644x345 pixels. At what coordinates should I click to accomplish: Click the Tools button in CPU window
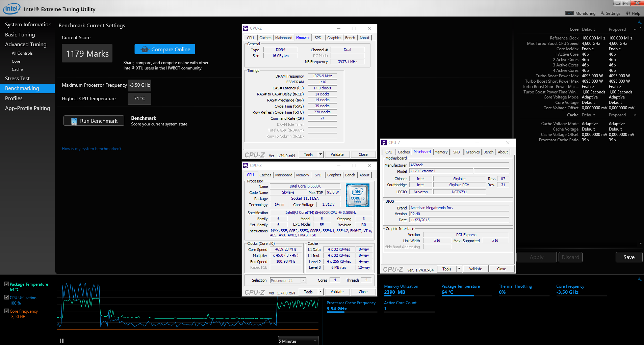pos(308,292)
